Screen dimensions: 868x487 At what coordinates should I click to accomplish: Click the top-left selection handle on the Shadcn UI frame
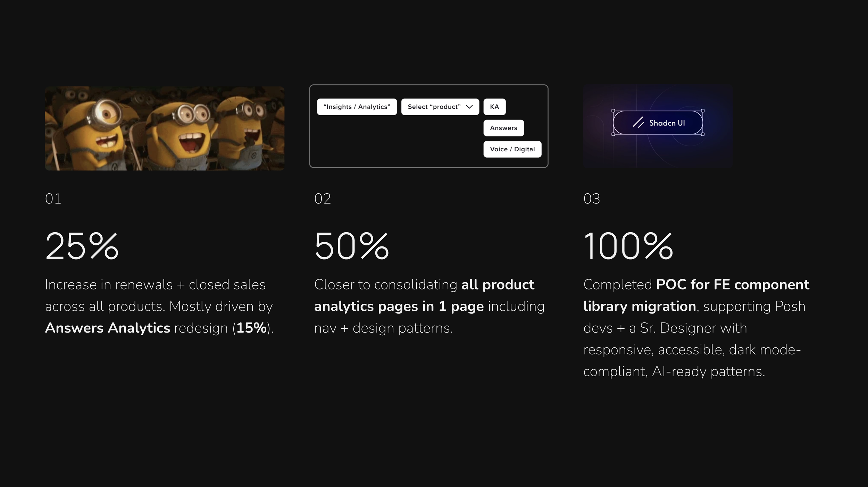[613, 111]
